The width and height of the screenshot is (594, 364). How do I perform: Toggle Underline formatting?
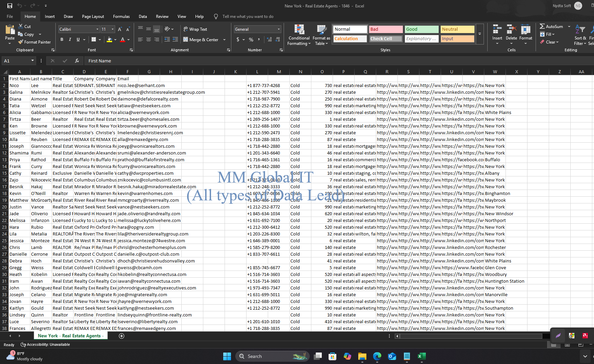click(x=78, y=39)
